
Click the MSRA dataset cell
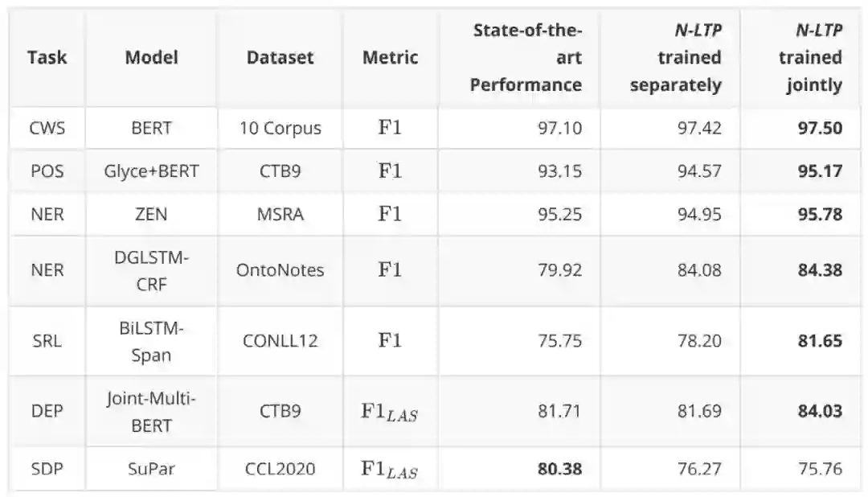pos(280,214)
